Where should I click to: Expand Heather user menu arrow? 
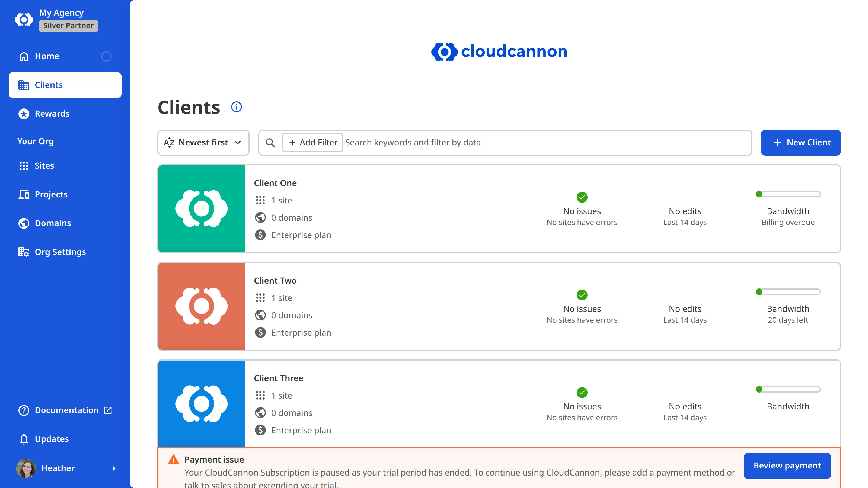pos(114,468)
